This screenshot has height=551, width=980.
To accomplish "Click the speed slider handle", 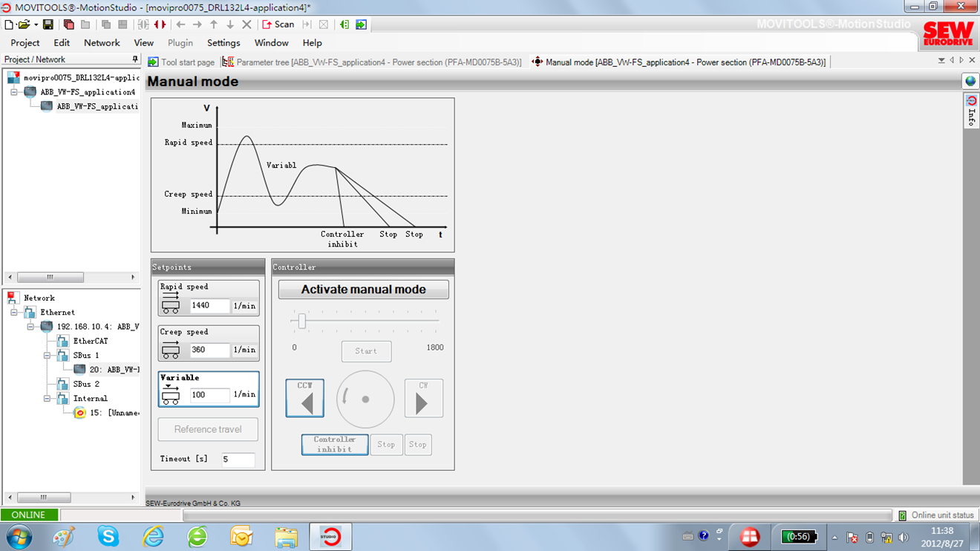I will pos(301,321).
